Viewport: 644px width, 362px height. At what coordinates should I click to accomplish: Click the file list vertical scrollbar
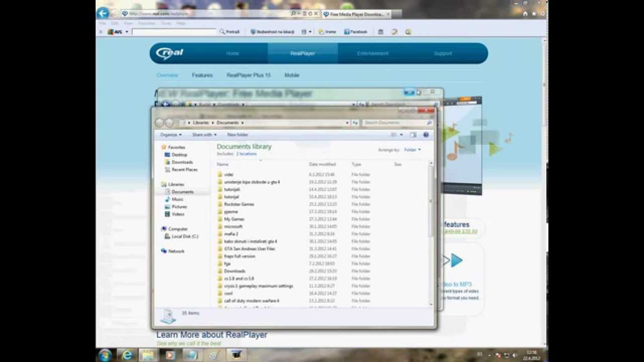click(x=431, y=234)
